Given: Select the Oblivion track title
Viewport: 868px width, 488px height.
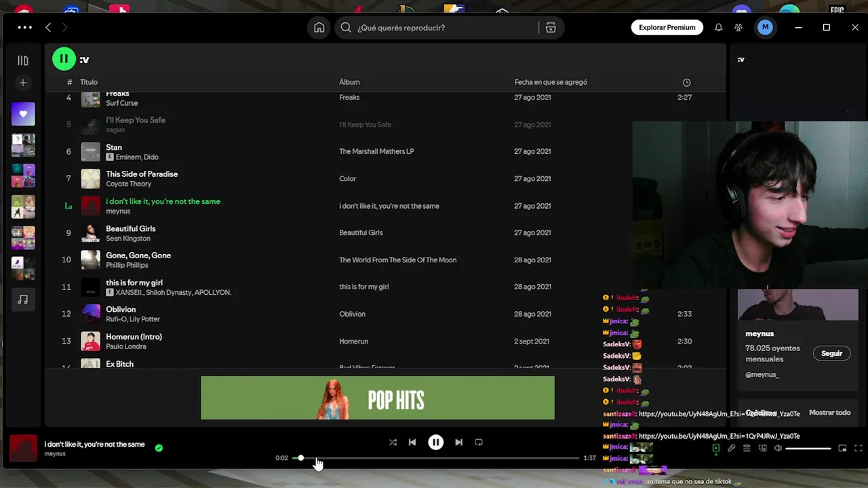Looking at the screenshot, I should [x=121, y=309].
